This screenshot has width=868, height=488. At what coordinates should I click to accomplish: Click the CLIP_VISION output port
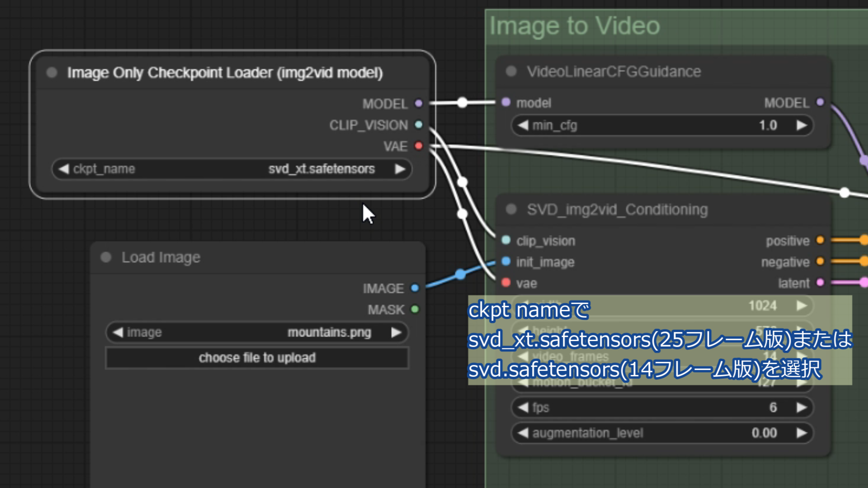coord(418,125)
